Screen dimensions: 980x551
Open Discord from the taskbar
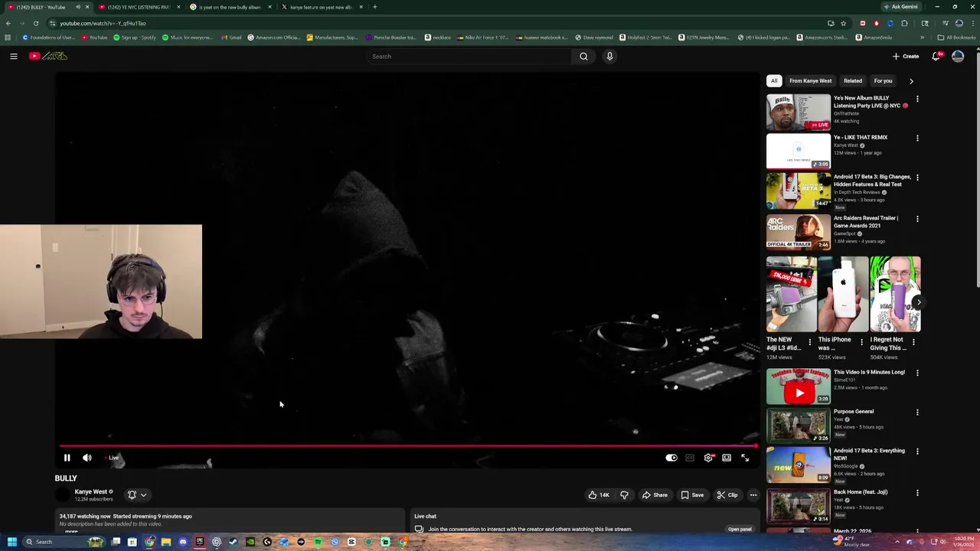point(183,542)
